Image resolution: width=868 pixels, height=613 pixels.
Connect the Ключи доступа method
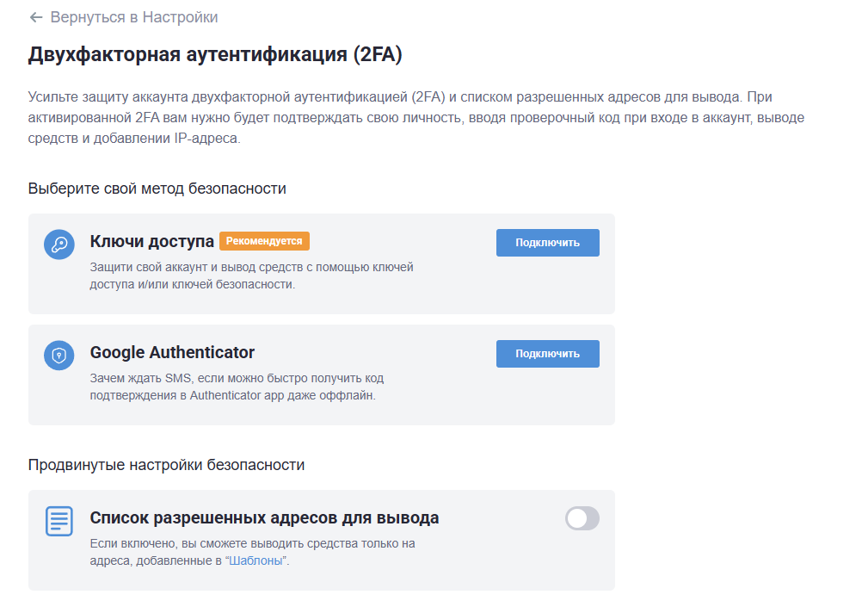click(x=547, y=243)
